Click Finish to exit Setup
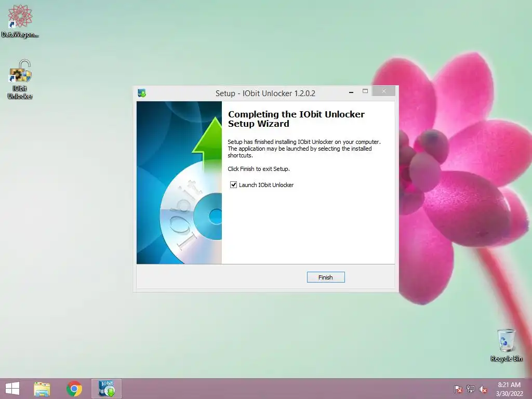This screenshot has width=532, height=399. (x=326, y=277)
